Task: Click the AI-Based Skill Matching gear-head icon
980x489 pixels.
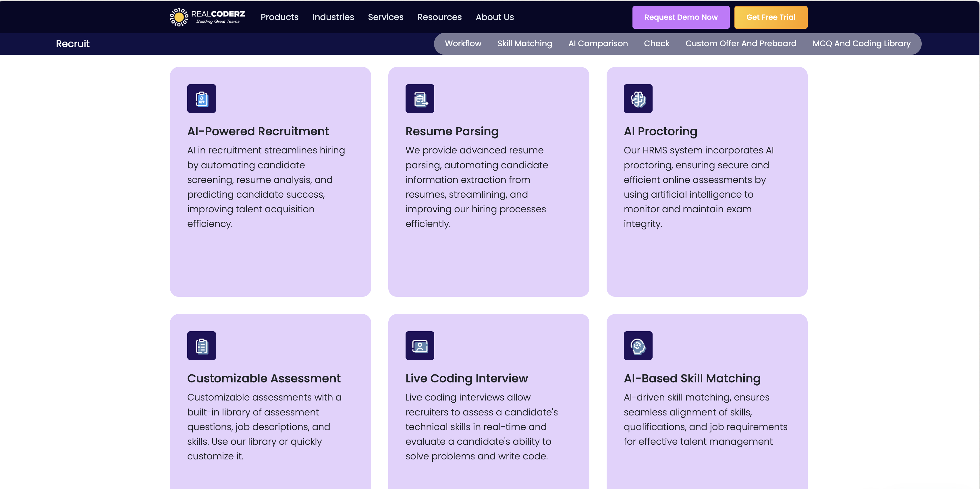Action: pos(638,346)
